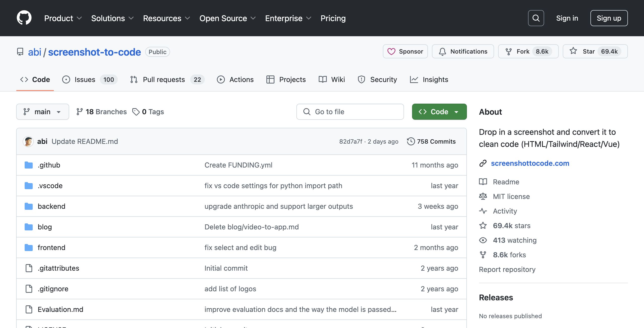This screenshot has height=328, width=644.
Task: Expand the Enterprise dropdown
Action: coord(288,18)
